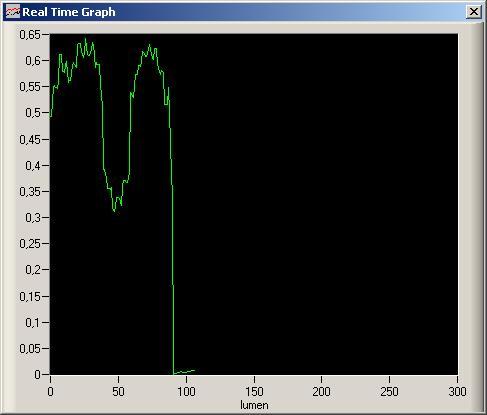Click the 50 x-axis label
The width and height of the screenshot is (487, 415).
118,392
